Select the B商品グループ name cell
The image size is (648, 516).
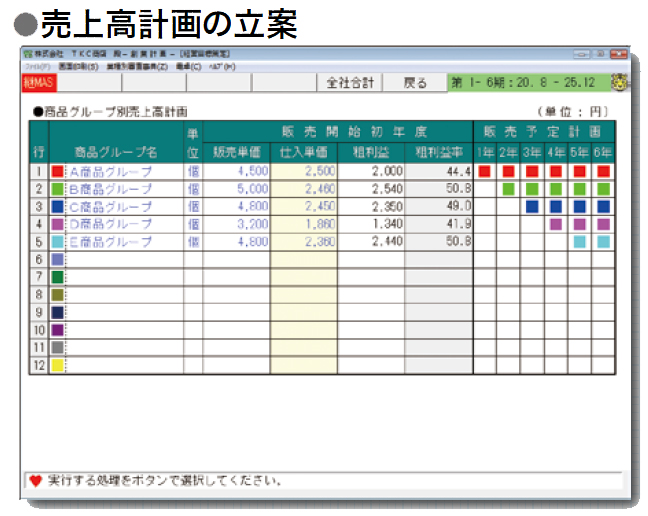[x=124, y=189]
